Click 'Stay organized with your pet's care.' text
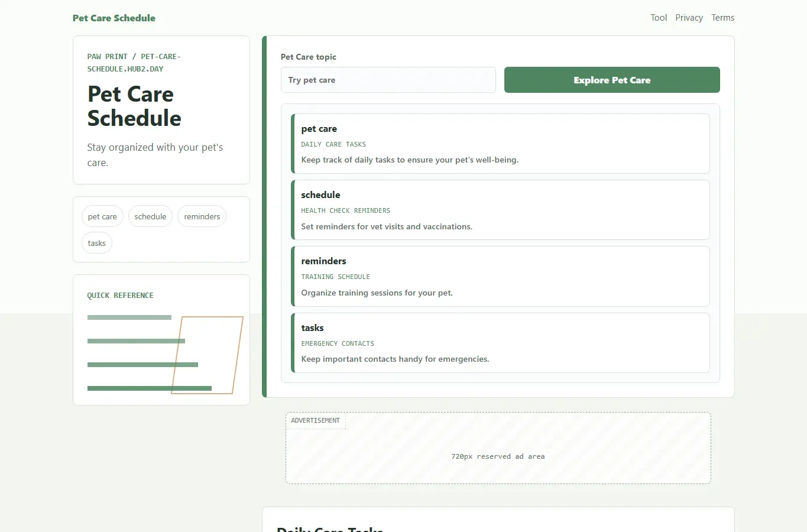This screenshot has height=532, width=807. point(155,155)
